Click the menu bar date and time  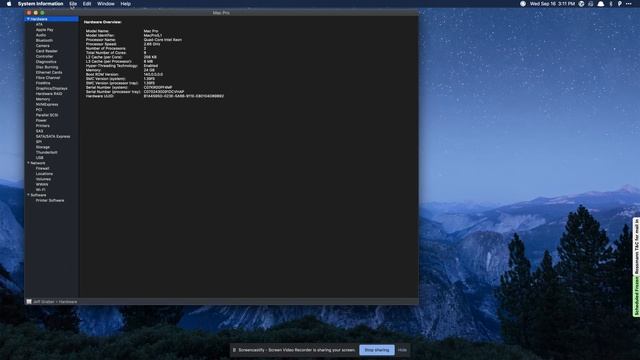click(552, 4)
